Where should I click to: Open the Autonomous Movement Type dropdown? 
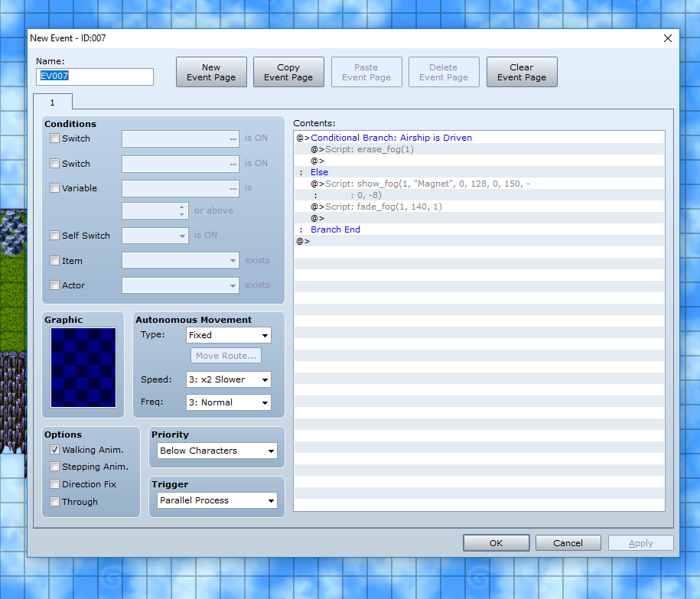point(229,335)
